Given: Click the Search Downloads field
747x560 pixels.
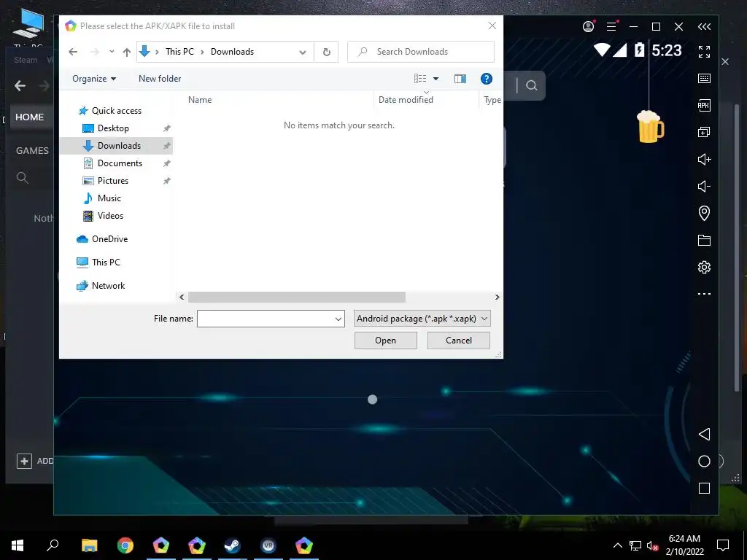Looking at the screenshot, I should pyautogui.click(x=421, y=52).
